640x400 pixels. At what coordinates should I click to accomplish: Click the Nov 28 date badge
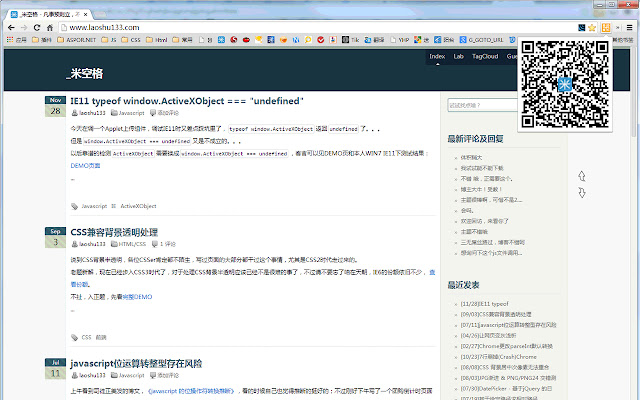click(x=56, y=107)
